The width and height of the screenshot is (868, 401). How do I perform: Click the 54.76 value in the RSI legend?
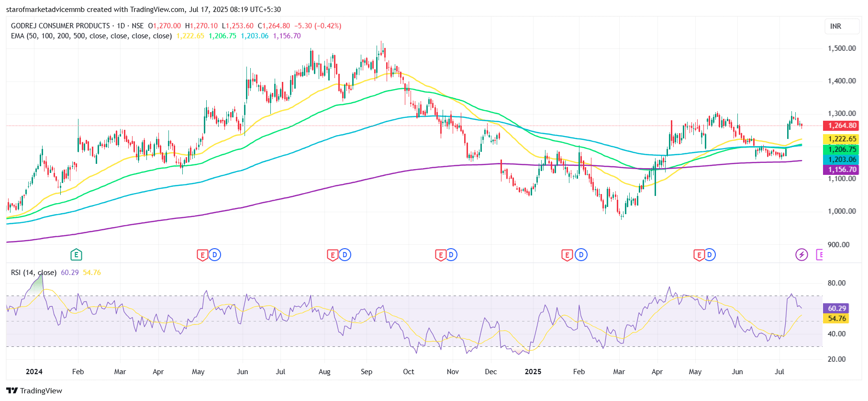pyautogui.click(x=92, y=273)
